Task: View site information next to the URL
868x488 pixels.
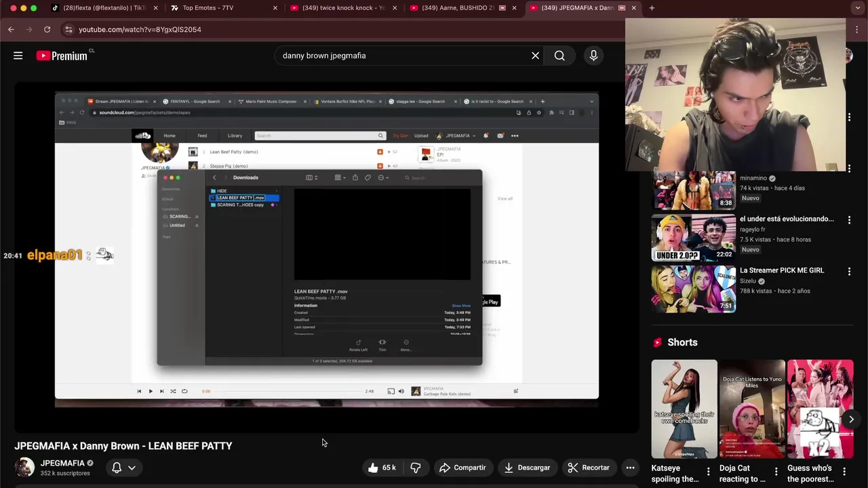Action: coord(68,29)
